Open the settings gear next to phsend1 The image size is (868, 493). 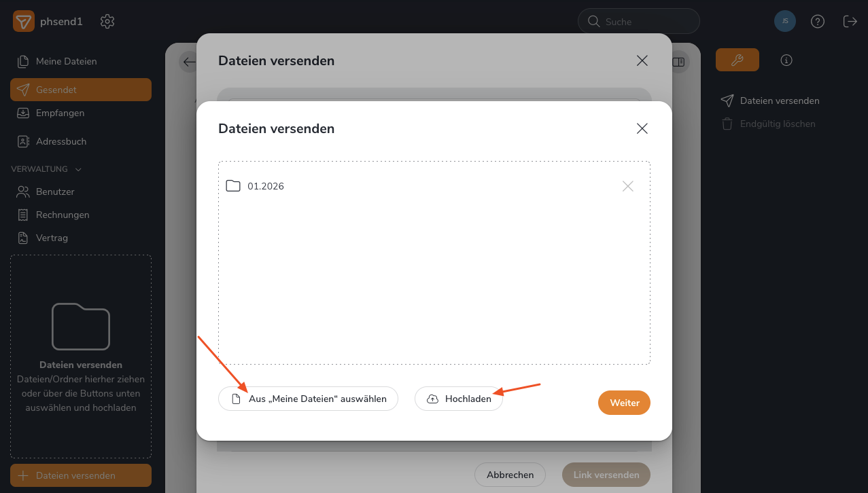coord(107,22)
